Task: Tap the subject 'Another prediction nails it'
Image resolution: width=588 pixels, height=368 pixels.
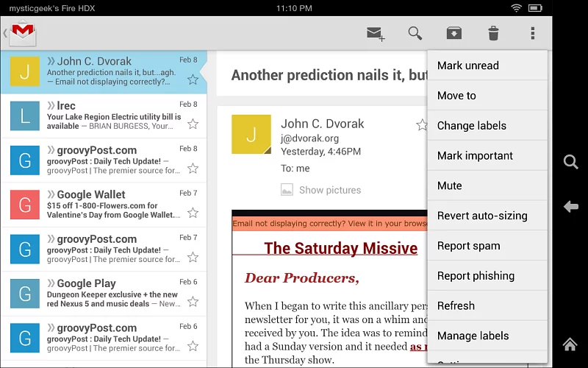Action: click(329, 75)
